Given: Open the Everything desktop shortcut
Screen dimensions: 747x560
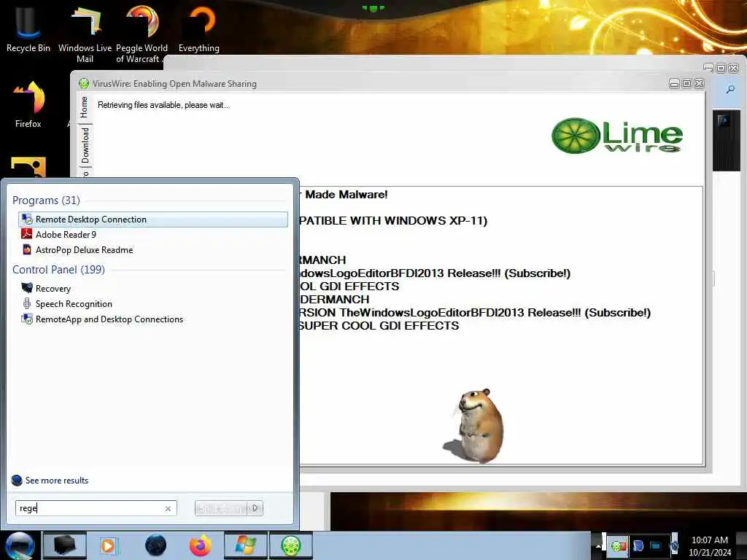Looking at the screenshot, I should [198, 28].
